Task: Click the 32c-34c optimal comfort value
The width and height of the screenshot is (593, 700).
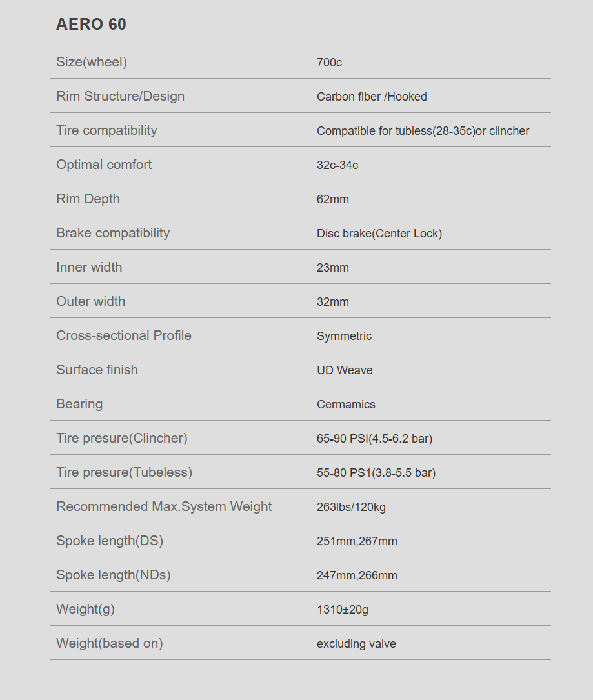Action: point(337,165)
